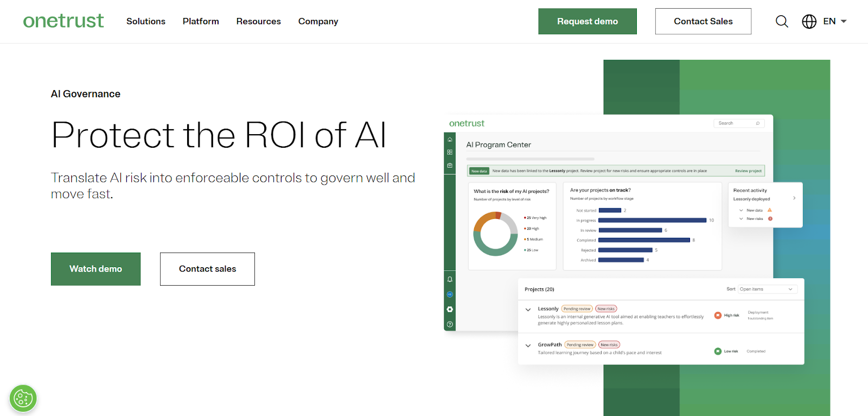Image resolution: width=868 pixels, height=416 pixels.
Task: Click the '5 Medium' legend entry
Action: (533, 239)
